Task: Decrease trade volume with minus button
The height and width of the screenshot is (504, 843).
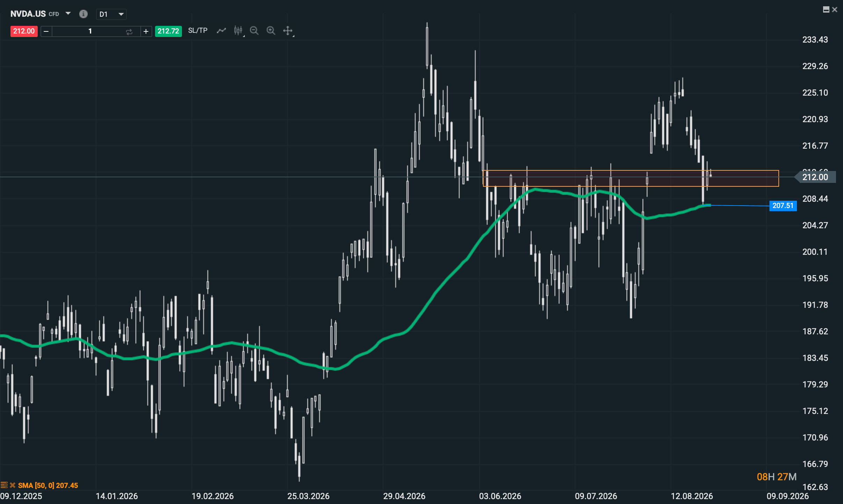Action: tap(46, 31)
